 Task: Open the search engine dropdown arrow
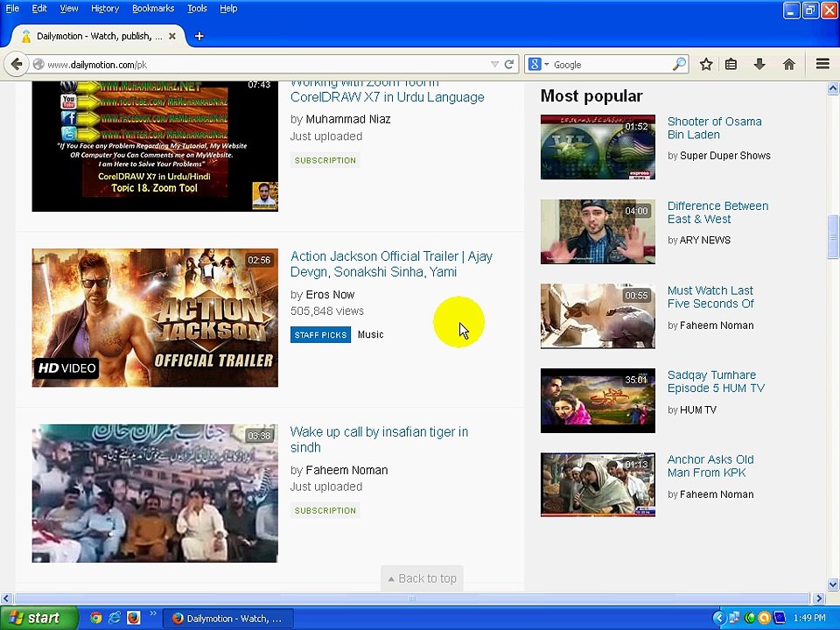pos(546,64)
